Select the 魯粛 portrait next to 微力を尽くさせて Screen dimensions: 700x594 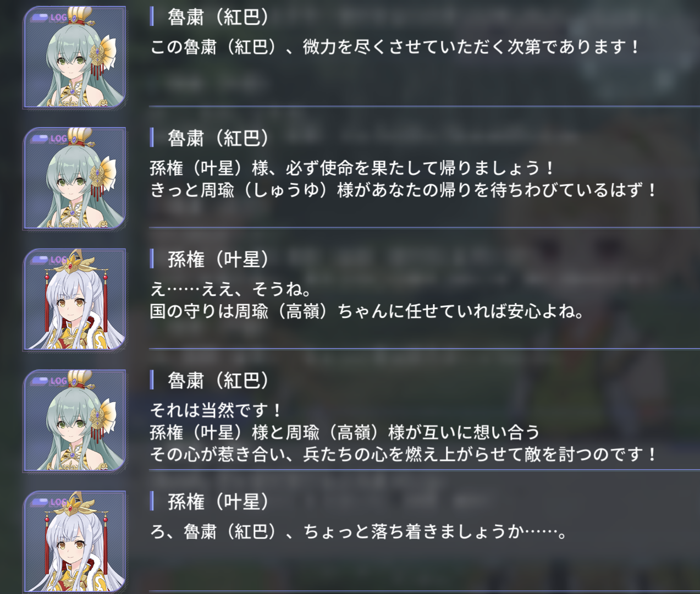(x=74, y=57)
